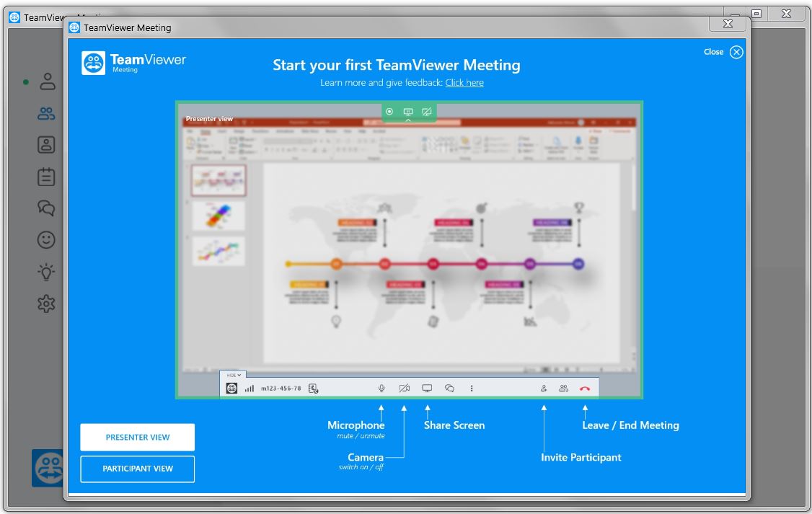Toggle the microphone mute icon
This screenshot has height=514, width=812.
coord(381,389)
